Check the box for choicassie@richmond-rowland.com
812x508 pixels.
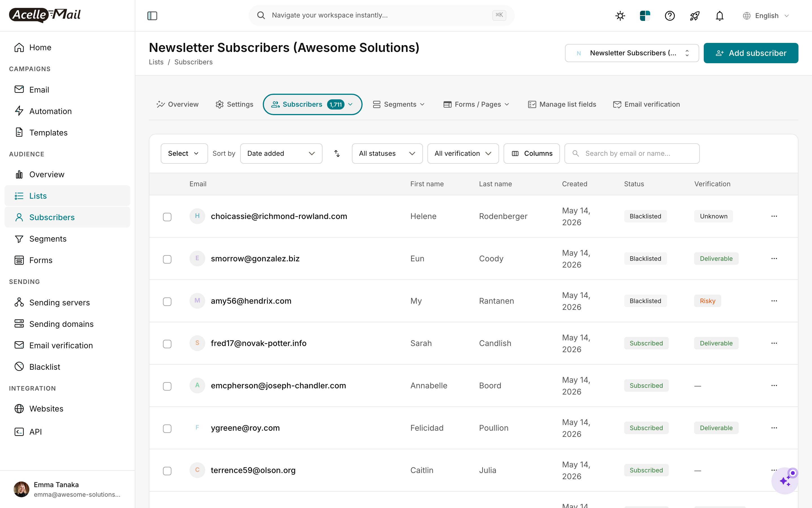click(167, 217)
